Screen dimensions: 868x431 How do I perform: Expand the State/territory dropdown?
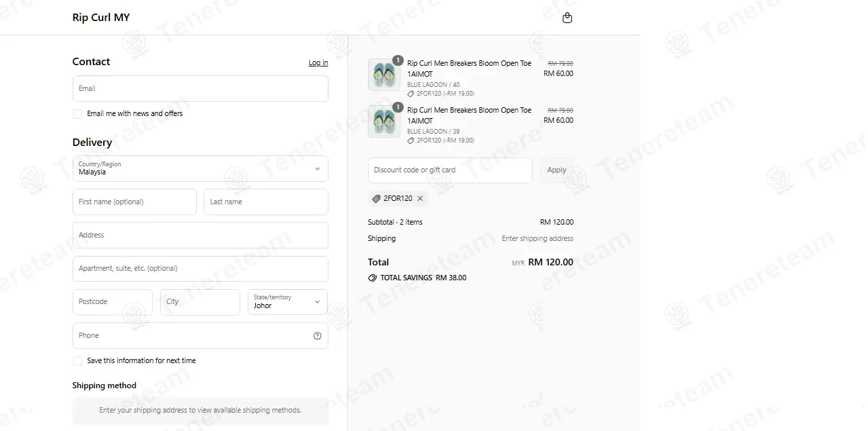[287, 302]
